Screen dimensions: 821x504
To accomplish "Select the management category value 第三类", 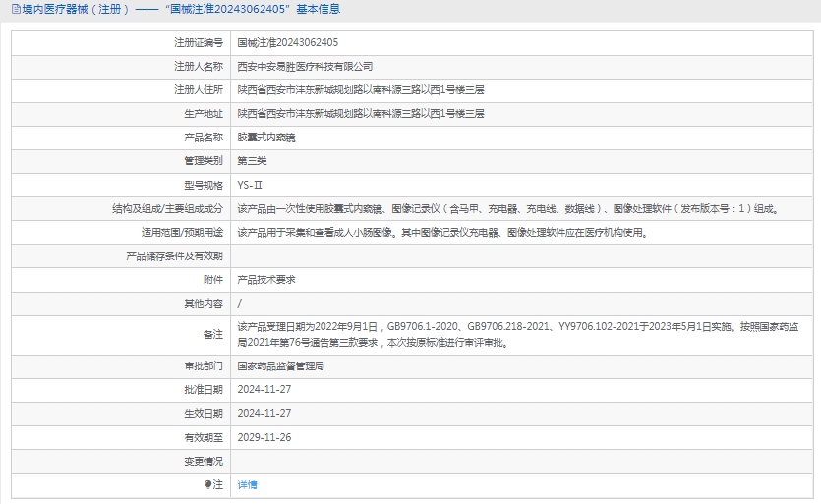I will pos(252,161).
